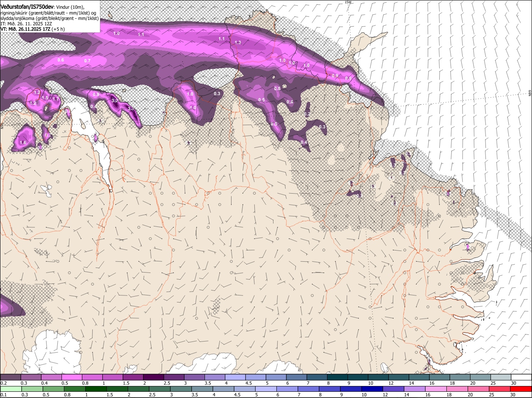The height and width of the screenshot is (398, 532).
Task: Click the 1.6 precipitation value on the map
Action: click(x=23, y=142)
